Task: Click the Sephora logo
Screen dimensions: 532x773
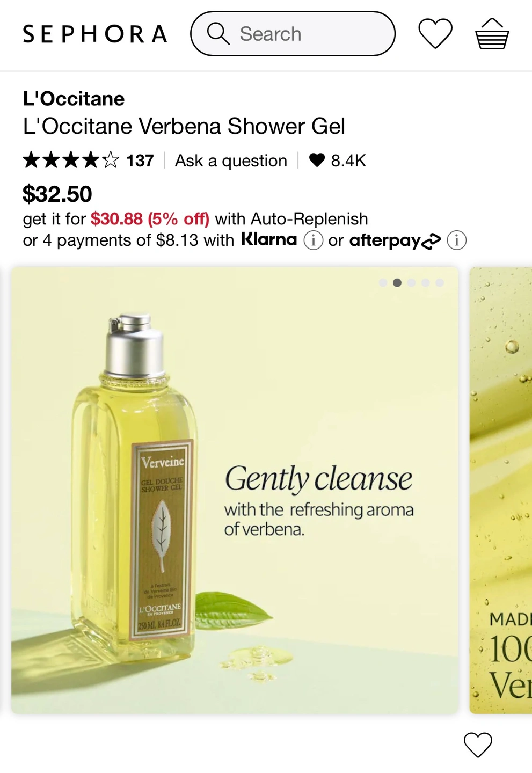Action: pyautogui.click(x=95, y=34)
